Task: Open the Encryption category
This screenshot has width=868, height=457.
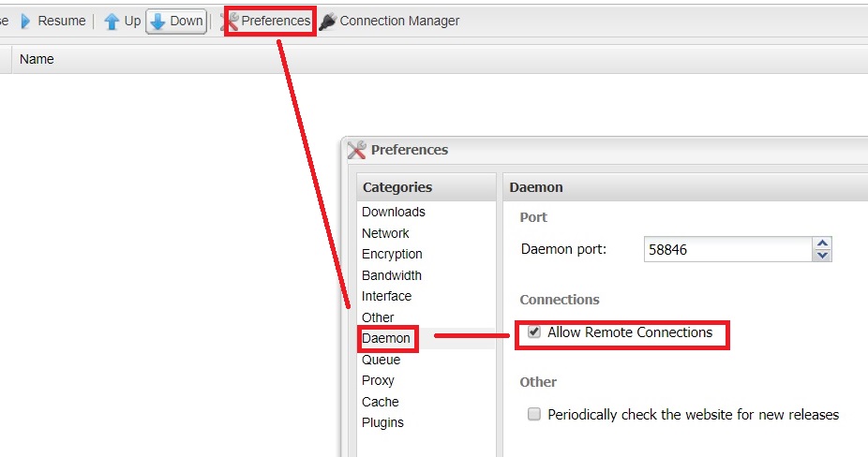Action: (x=392, y=255)
